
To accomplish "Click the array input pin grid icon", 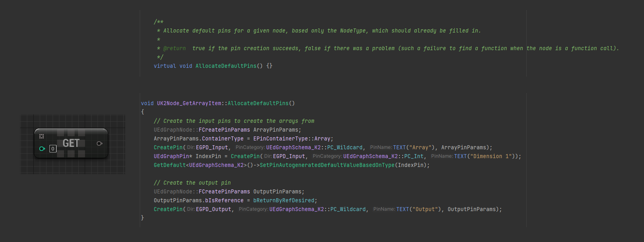I will 41,136.
